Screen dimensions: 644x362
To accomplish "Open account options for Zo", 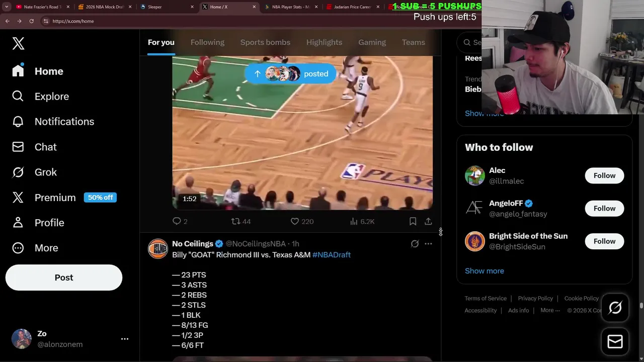I will pos(125,339).
